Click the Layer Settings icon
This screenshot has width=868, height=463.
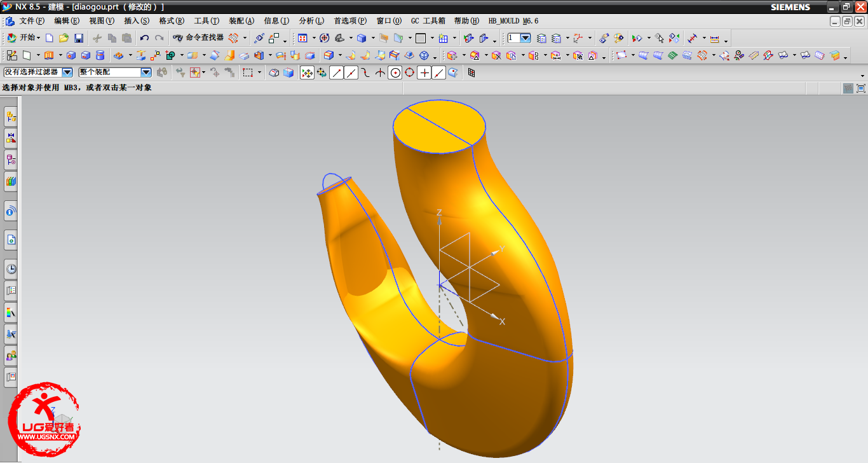coord(542,38)
